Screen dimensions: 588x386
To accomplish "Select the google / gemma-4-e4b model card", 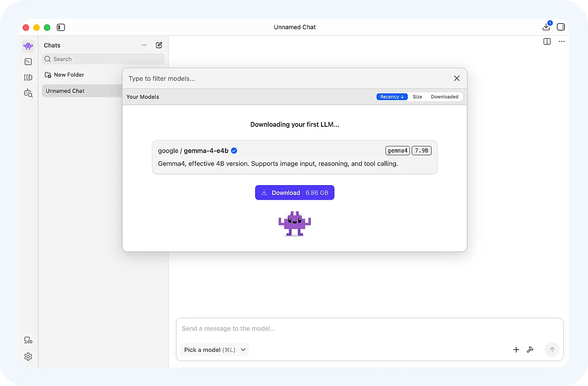I will 295,157.
